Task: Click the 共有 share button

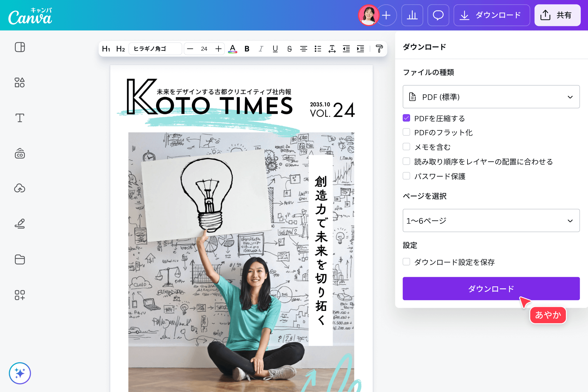Action: [x=557, y=15]
